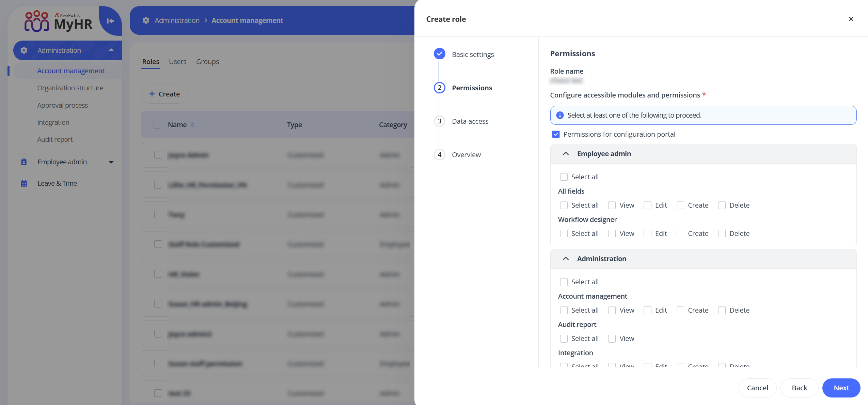Click the breadcrumb gear icon
The image size is (868, 405).
point(146,20)
